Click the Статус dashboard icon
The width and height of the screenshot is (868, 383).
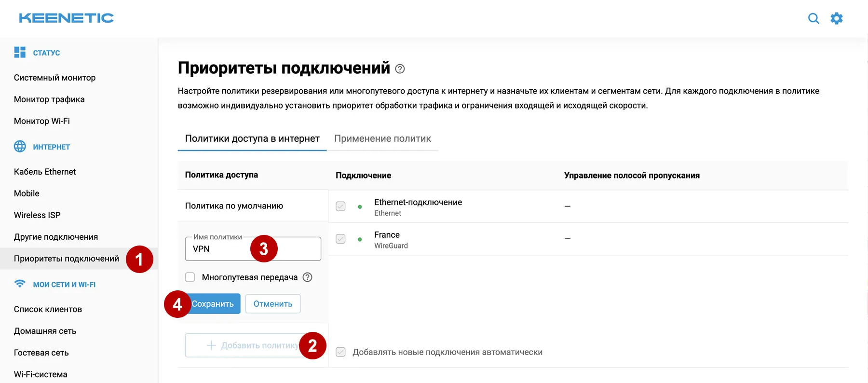click(x=20, y=52)
